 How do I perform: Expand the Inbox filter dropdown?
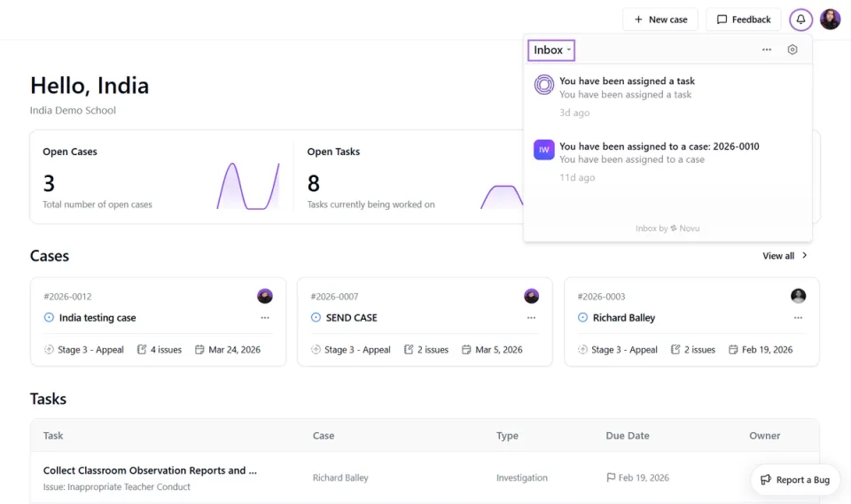click(551, 50)
